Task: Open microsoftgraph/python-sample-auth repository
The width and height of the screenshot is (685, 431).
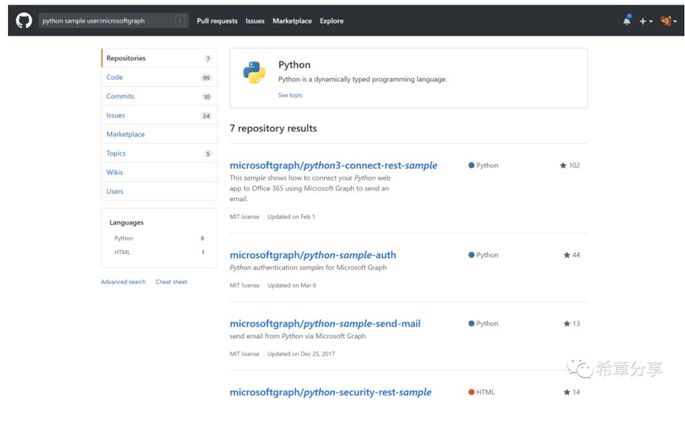Action: pyautogui.click(x=313, y=255)
